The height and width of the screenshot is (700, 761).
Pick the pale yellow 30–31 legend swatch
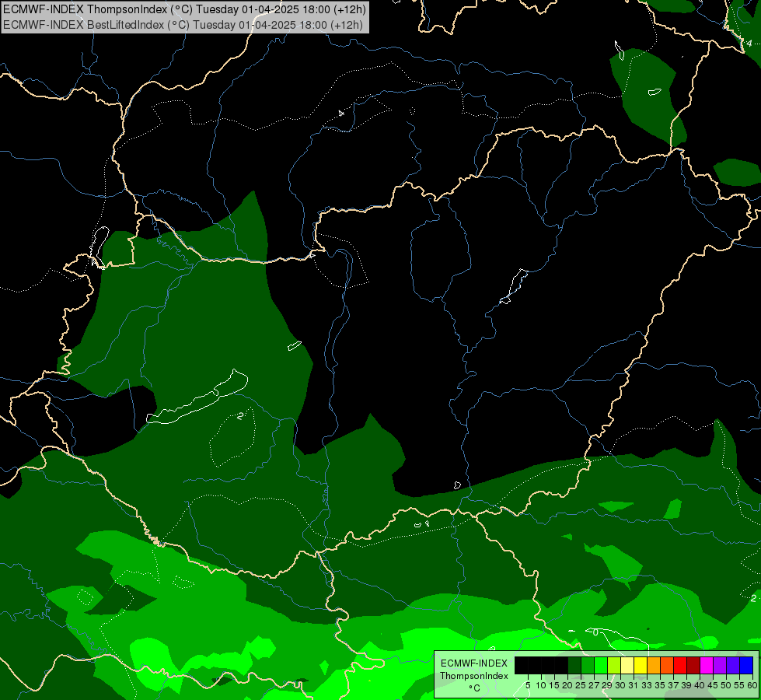click(627, 665)
